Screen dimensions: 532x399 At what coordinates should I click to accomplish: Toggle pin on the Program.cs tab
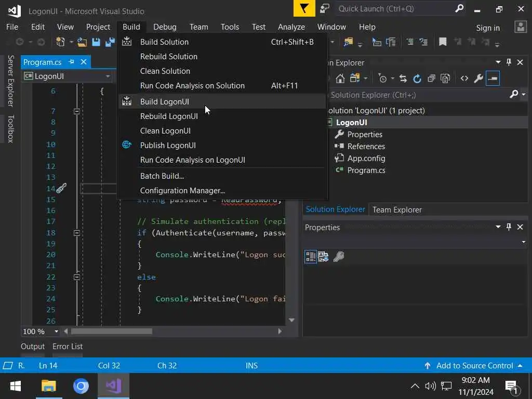(x=71, y=62)
